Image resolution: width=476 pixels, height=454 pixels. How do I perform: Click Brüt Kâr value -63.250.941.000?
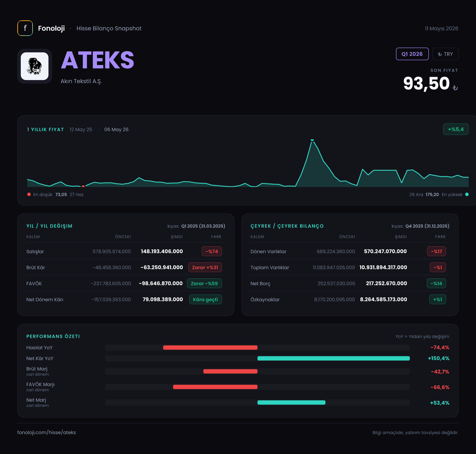click(162, 267)
